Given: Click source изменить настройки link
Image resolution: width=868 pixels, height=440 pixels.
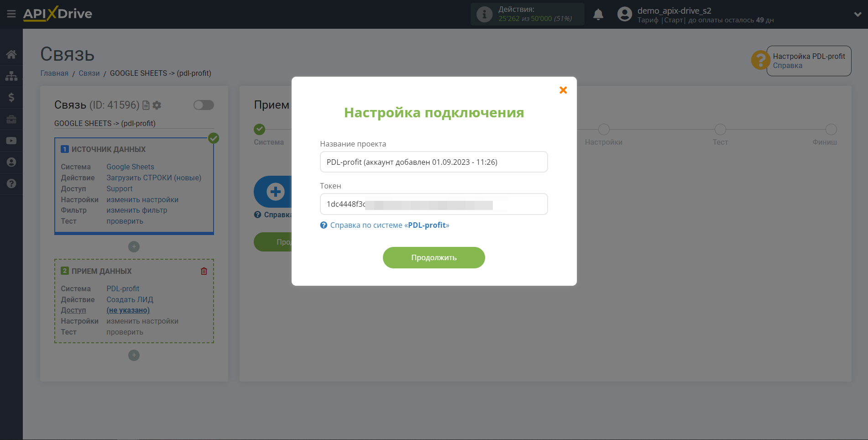Looking at the screenshot, I should click(142, 199).
